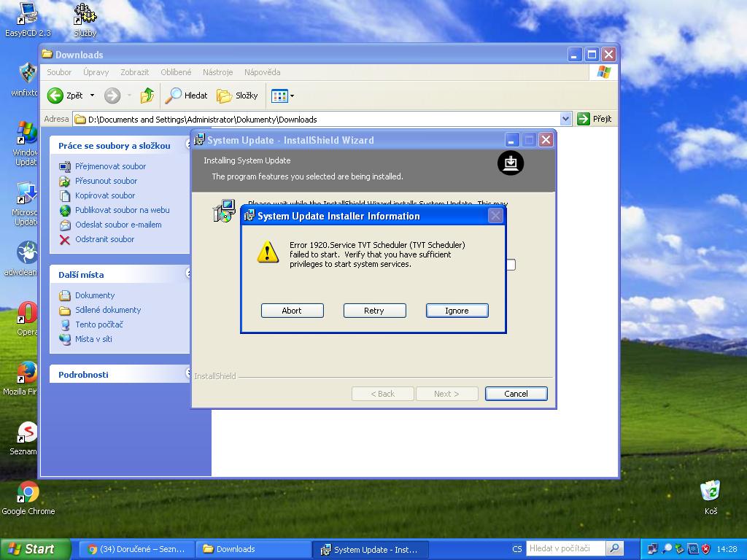747x560 pixels.
Task: Click the CS language indicator
Action: (517, 549)
